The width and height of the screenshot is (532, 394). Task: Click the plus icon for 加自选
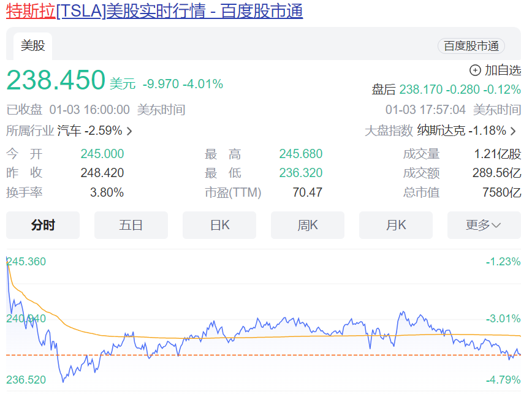475,70
